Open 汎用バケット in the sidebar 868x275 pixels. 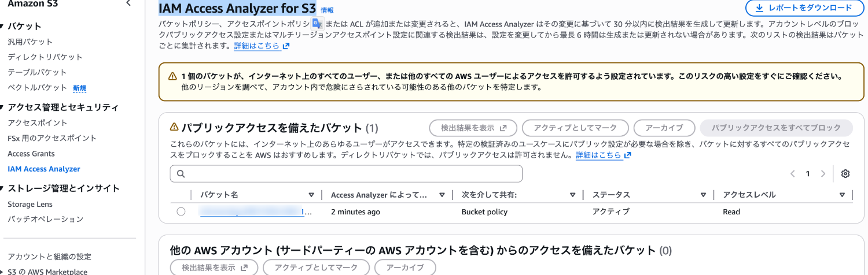pos(30,42)
